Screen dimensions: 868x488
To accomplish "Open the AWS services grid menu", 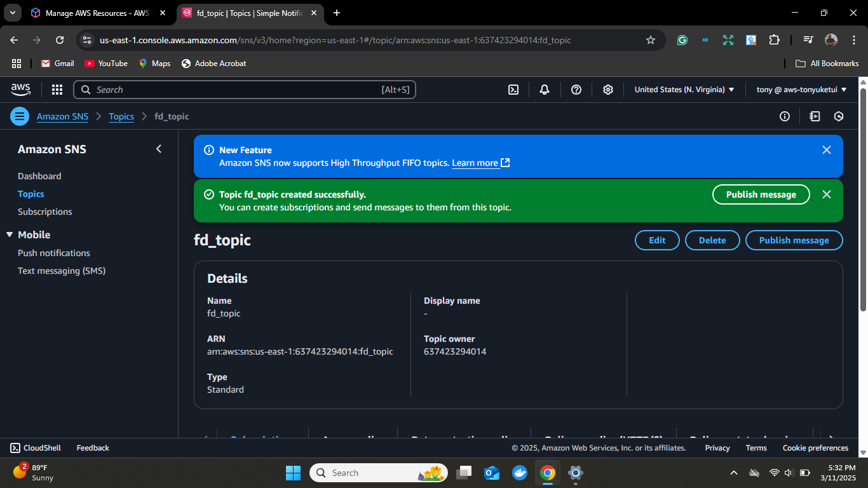I will pos(57,90).
